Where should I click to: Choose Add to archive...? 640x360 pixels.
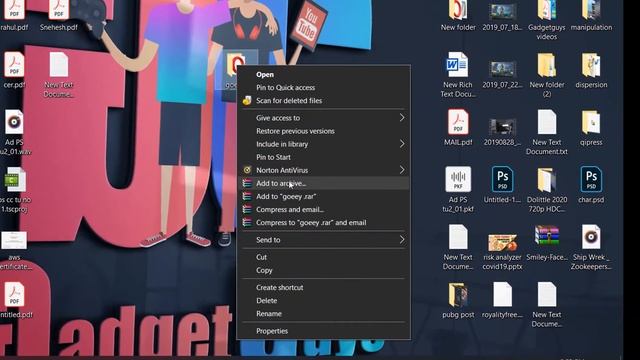(324, 183)
